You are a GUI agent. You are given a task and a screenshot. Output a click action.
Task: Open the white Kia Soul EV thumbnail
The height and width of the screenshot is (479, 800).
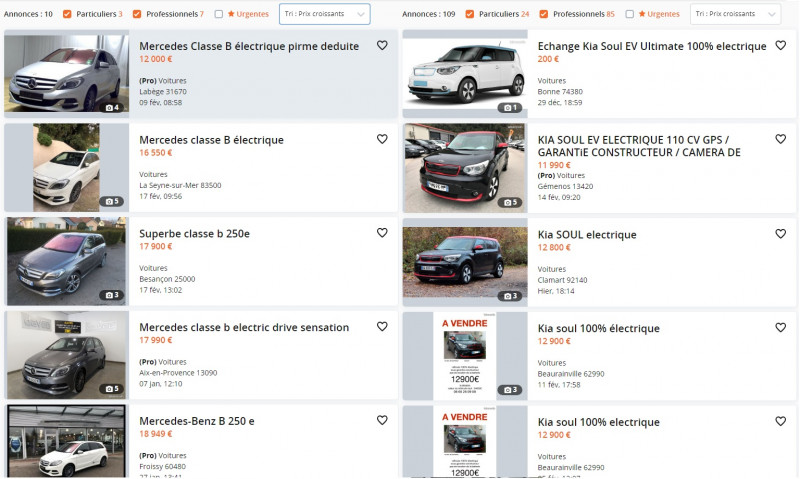point(465,74)
